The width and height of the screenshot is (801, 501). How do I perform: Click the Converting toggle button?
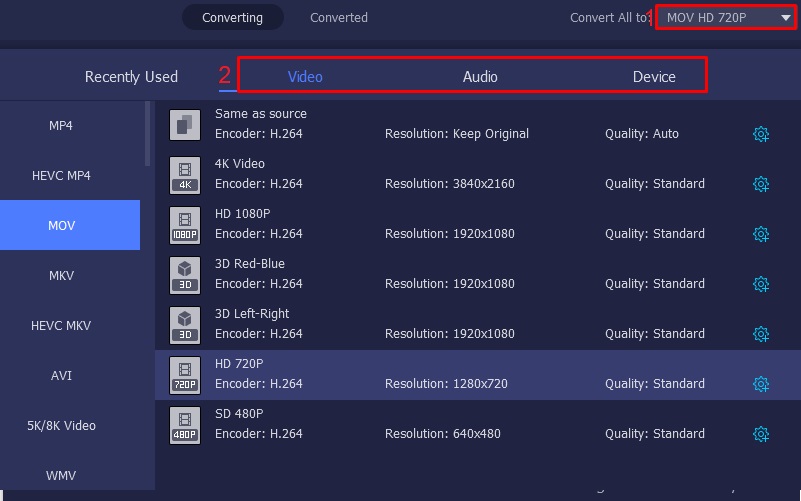tap(232, 18)
